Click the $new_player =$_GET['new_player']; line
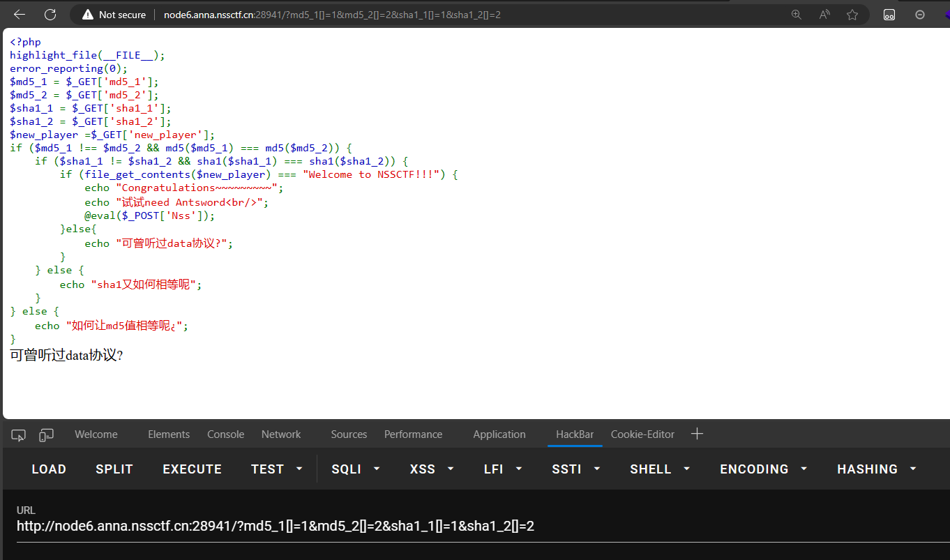Image resolution: width=950 pixels, height=560 pixels. pos(112,135)
